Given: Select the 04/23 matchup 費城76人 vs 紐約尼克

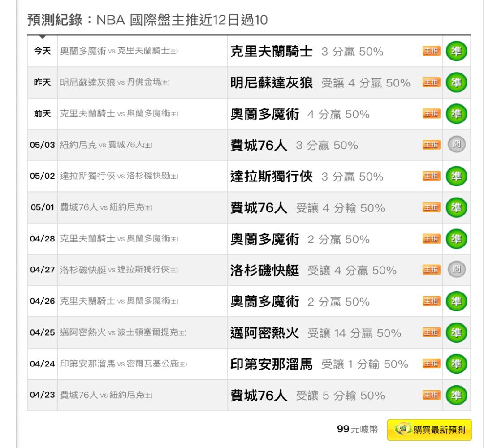Looking at the screenshot, I should [106, 395].
